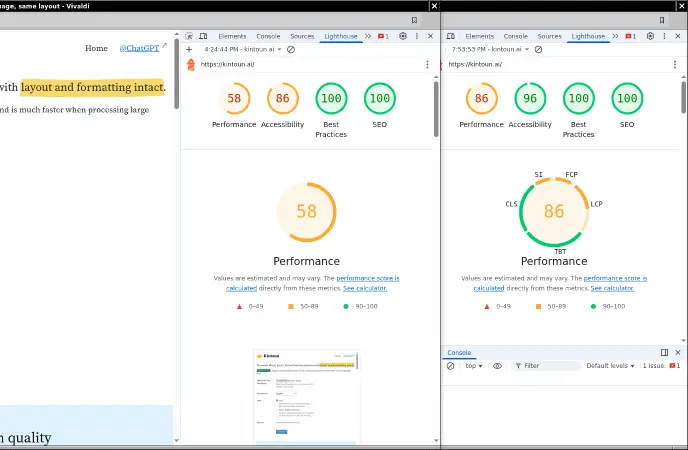Click left Lighthouse report scrollbar
Image resolution: width=688 pixels, height=450 pixels.
[x=436, y=109]
